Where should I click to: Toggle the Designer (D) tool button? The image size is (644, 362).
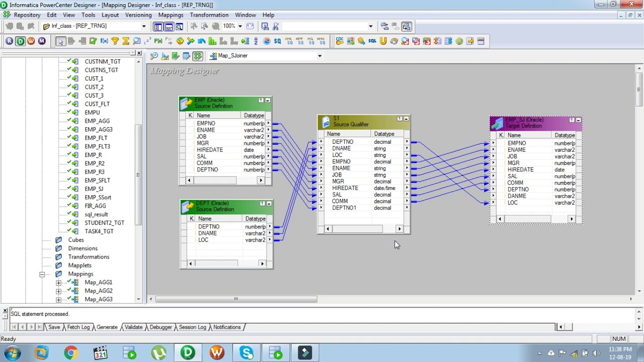pos(20,41)
